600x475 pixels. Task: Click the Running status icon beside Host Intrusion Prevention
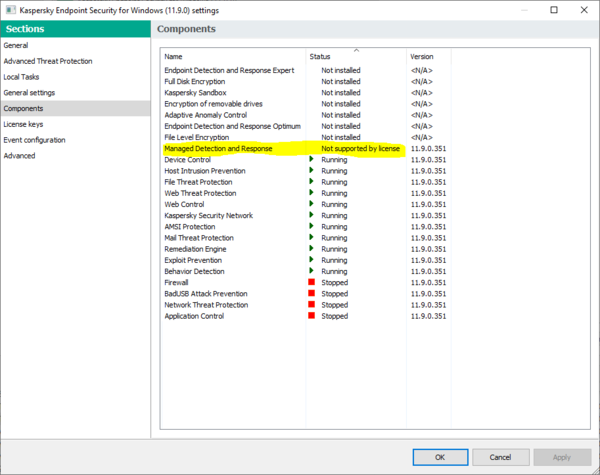pyautogui.click(x=311, y=170)
